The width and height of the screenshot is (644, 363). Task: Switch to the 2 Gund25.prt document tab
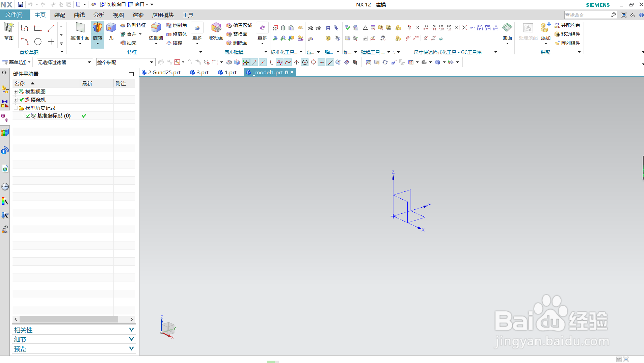tap(161, 72)
